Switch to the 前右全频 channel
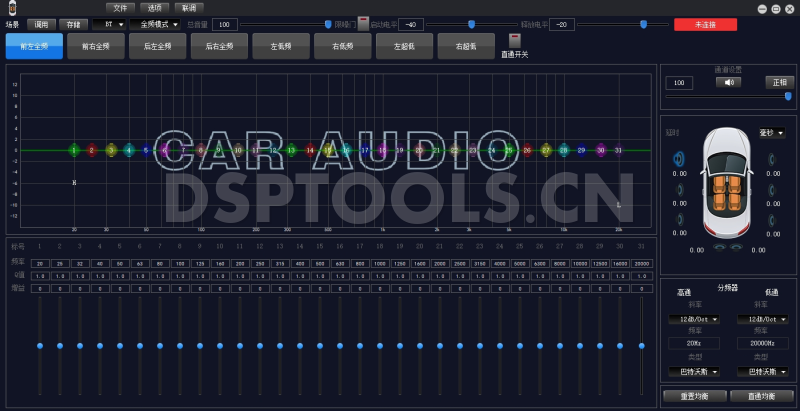Image resolution: width=800 pixels, height=411 pixels. [96, 46]
